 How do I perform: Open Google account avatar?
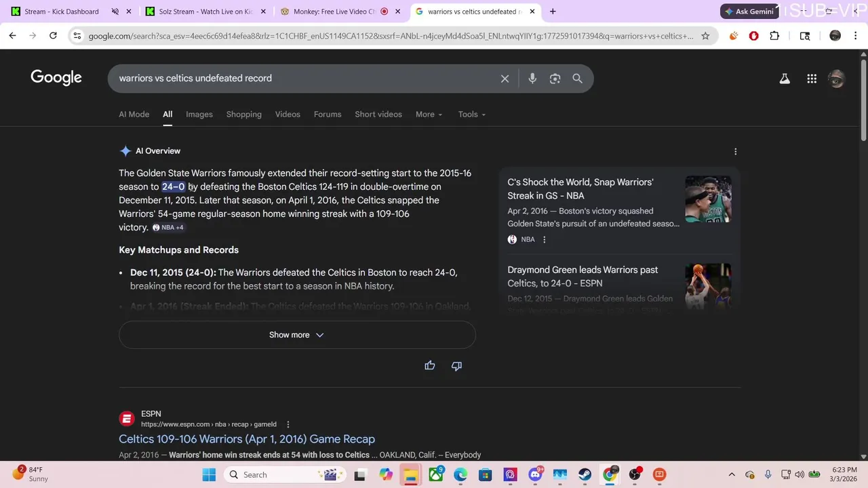(x=837, y=79)
